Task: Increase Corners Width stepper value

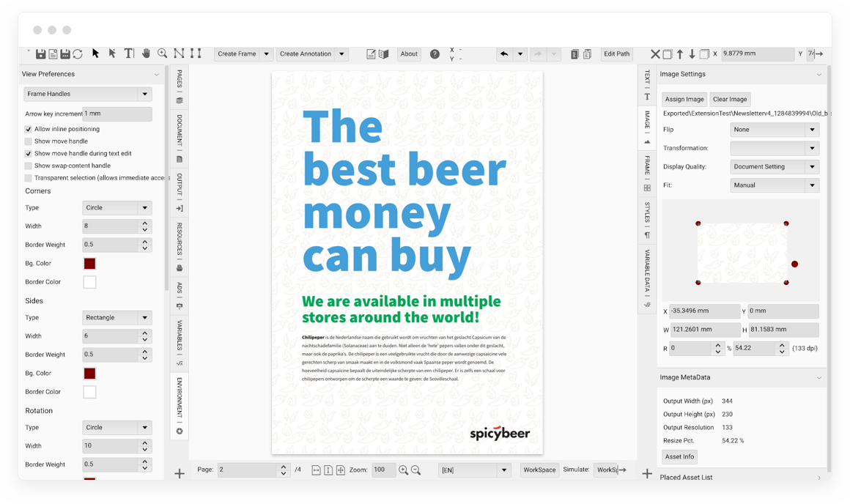Action: (x=145, y=223)
